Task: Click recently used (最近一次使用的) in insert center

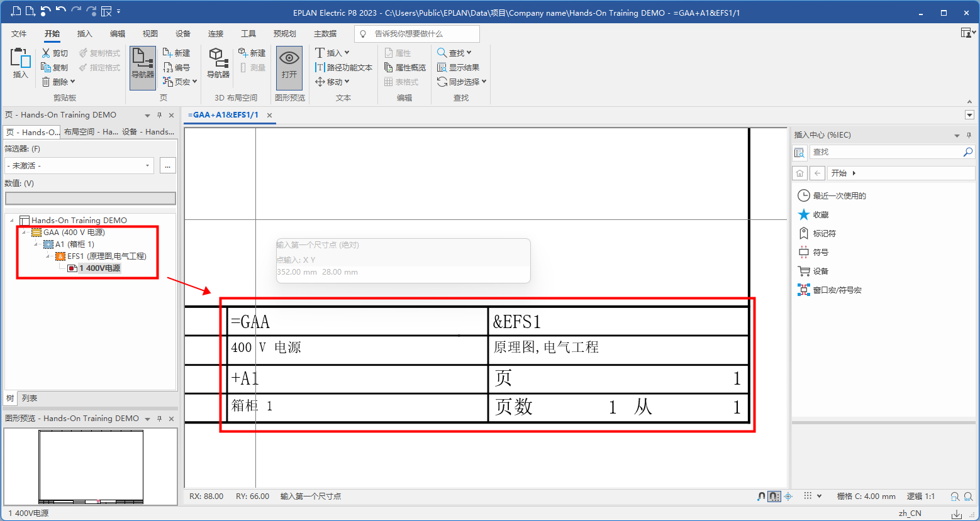Action: (839, 196)
